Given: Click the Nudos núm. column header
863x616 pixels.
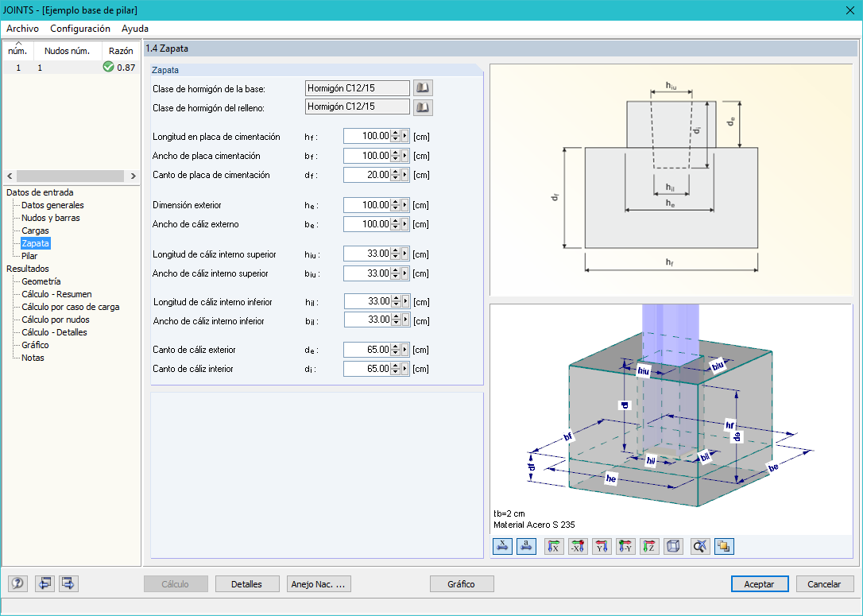Looking at the screenshot, I should [x=67, y=51].
